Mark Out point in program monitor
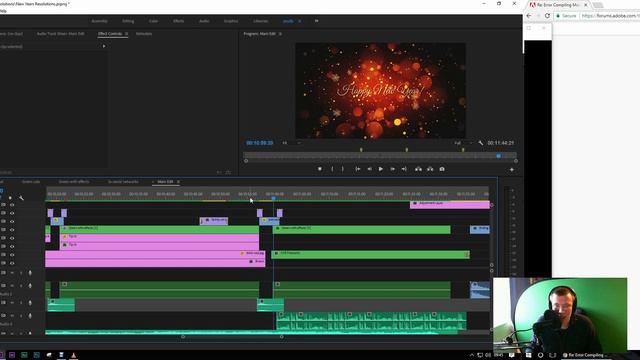Image resolution: width=640 pixels, height=360 pixels. point(342,169)
